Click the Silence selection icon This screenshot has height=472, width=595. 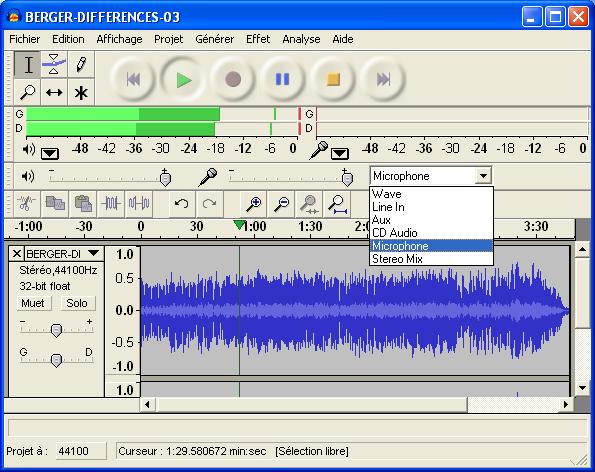(x=139, y=204)
